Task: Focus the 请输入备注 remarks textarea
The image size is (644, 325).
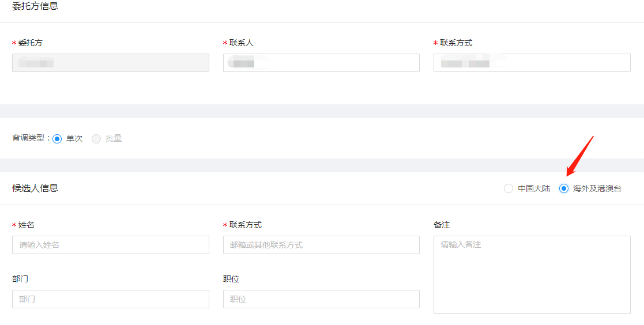Action: [532, 275]
